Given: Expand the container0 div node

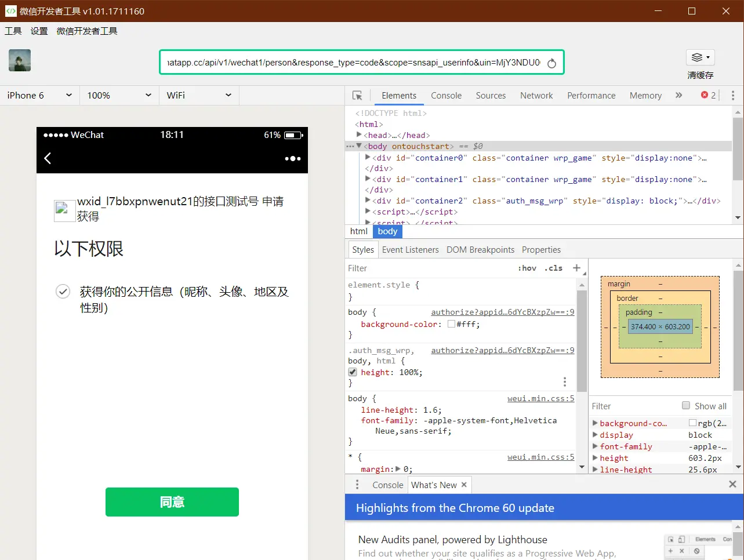Looking at the screenshot, I should click(368, 157).
